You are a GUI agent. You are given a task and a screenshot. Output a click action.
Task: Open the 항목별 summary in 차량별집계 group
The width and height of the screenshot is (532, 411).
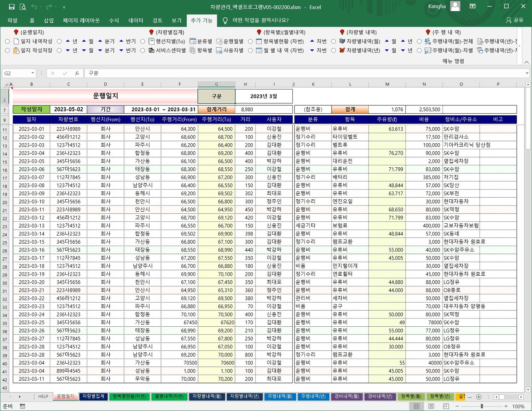coord(201,50)
